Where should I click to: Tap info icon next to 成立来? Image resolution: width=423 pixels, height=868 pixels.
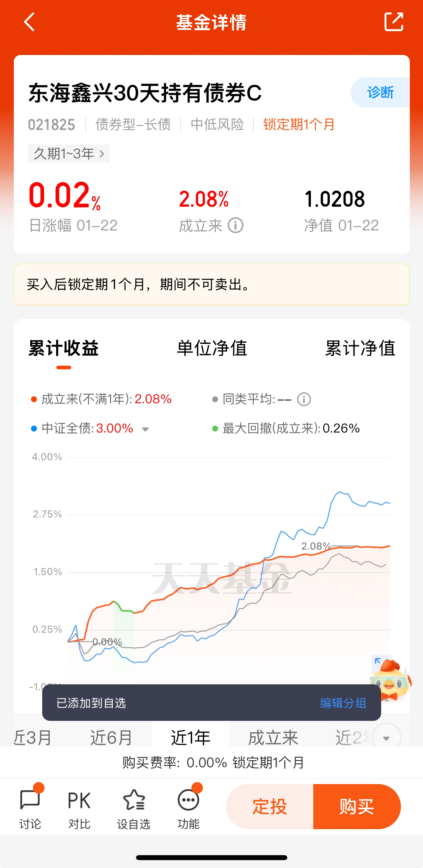tap(236, 225)
